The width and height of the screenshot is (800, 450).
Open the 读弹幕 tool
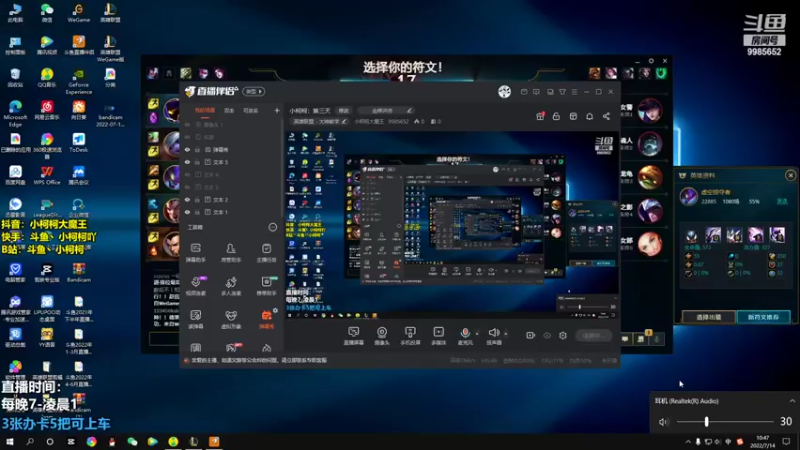[x=195, y=319]
